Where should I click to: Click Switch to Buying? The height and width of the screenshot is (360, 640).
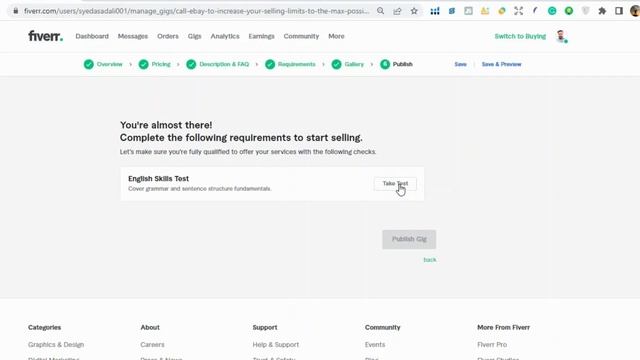[520, 36]
